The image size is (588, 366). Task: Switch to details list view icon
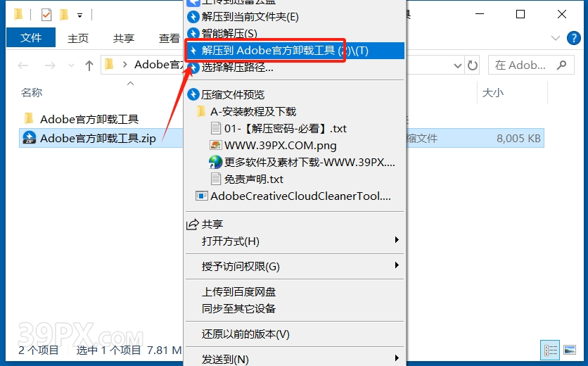tap(550, 350)
